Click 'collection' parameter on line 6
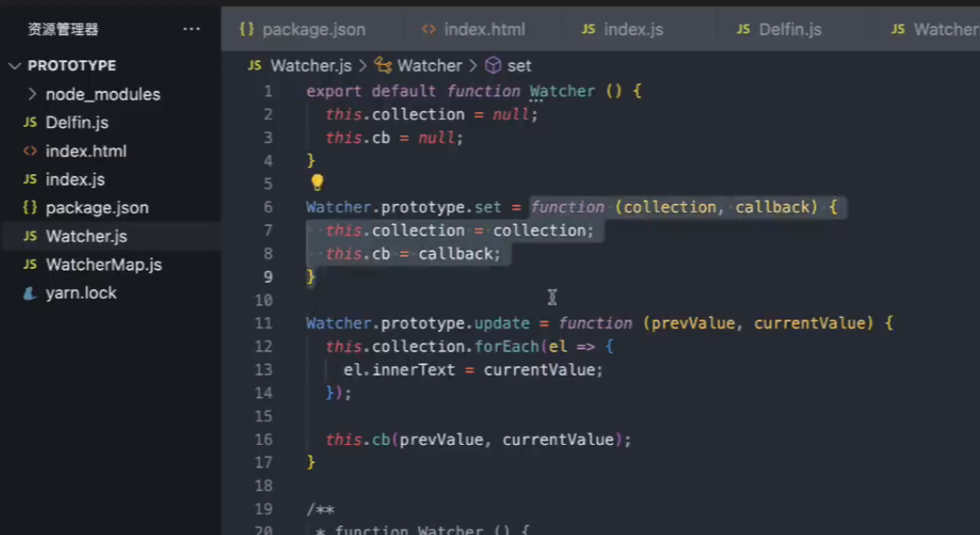Screen dimensions: 980x535 click(x=669, y=207)
